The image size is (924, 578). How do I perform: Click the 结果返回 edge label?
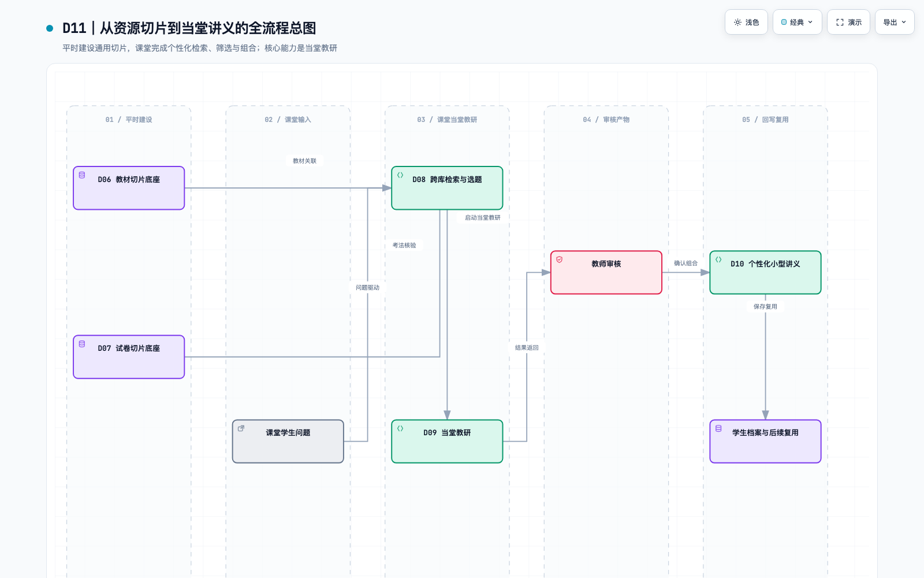(527, 347)
